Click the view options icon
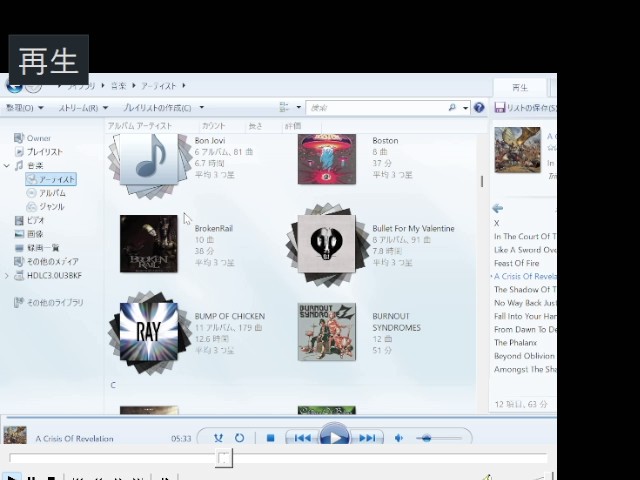640x480 pixels. coord(285,108)
